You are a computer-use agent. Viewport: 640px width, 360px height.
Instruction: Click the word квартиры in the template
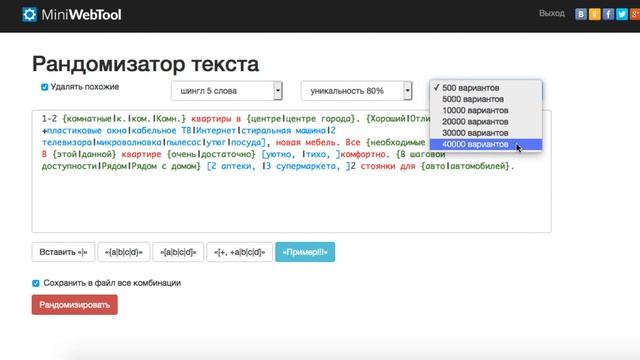pyautogui.click(x=211, y=119)
